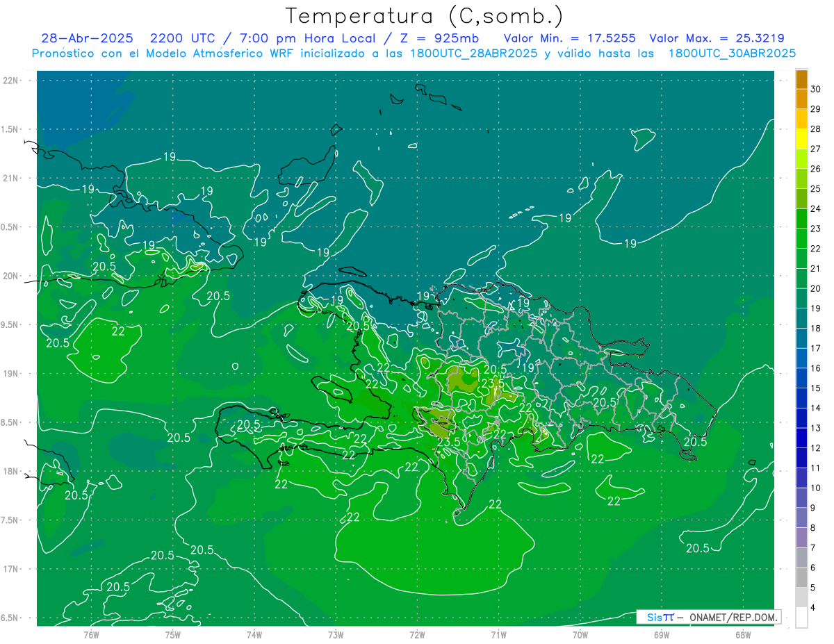
Task: Click the '27' value on the color scale
Action: pos(817,149)
